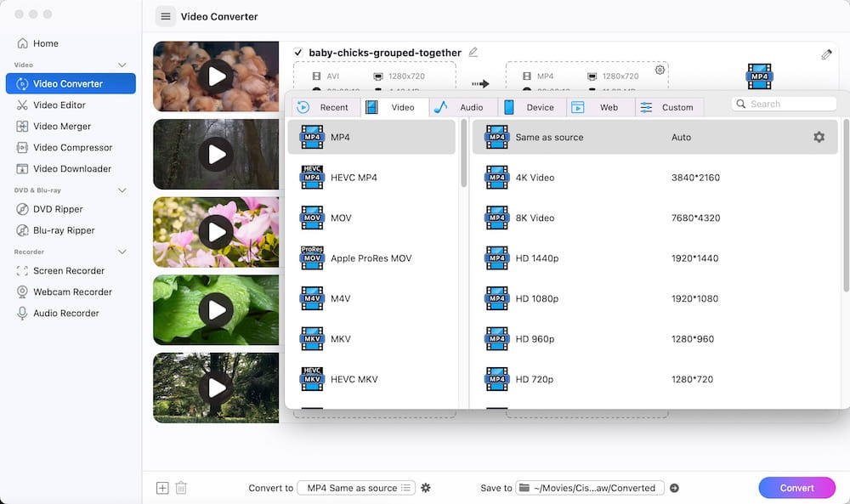Switch to the Audio tab
Image resolution: width=850 pixels, height=504 pixels.
463,107
